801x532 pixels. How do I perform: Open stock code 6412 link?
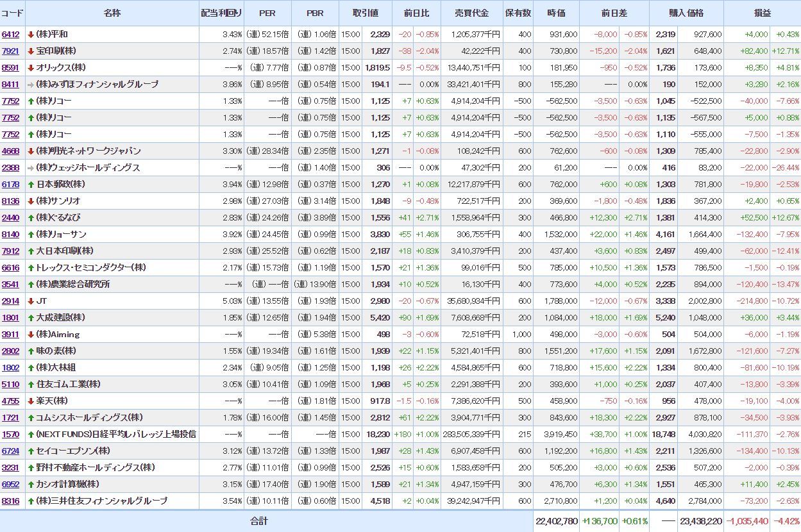10,35
